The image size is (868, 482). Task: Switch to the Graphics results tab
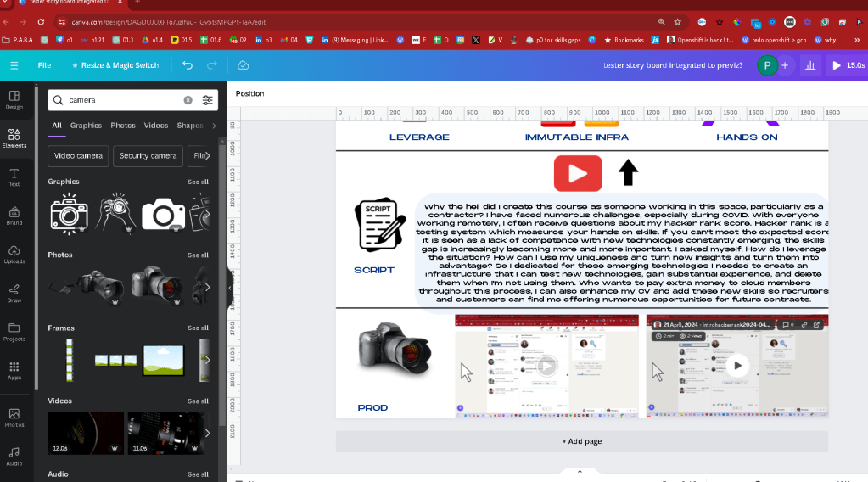pyautogui.click(x=86, y=126)
